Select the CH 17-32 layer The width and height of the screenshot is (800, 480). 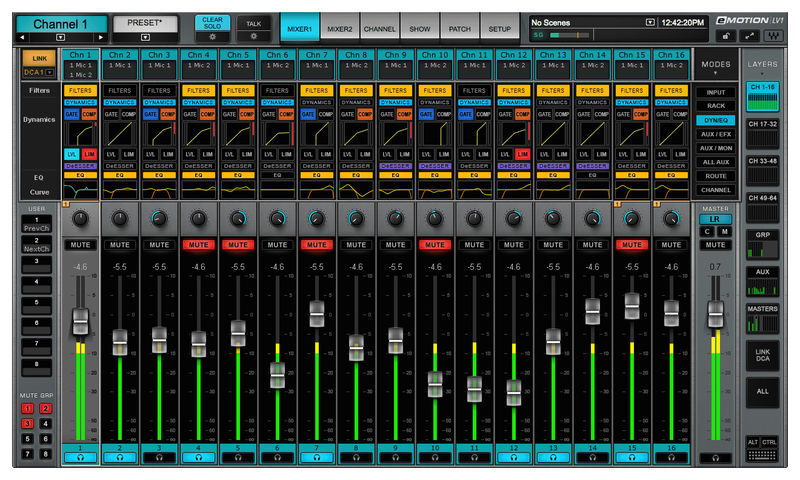pos(762,134)
